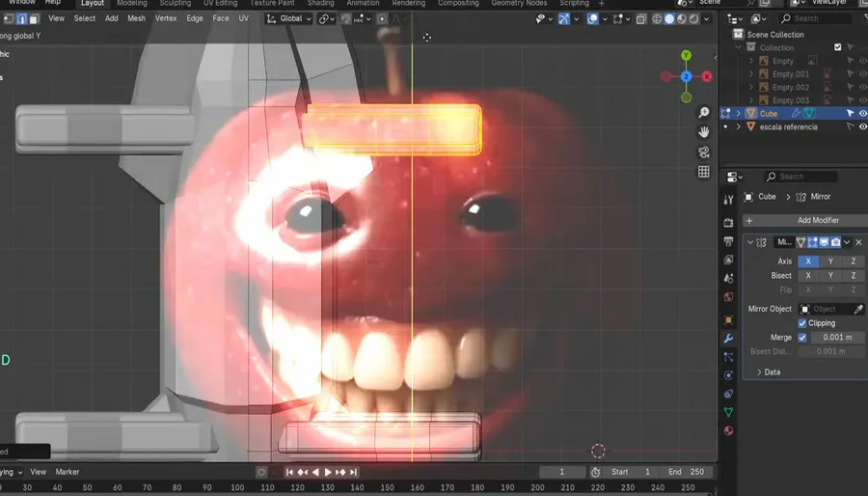The width and height of the screenshot is (868, 496).
Task: Open the UV Editing workspace tab
Action: [220, 3]
